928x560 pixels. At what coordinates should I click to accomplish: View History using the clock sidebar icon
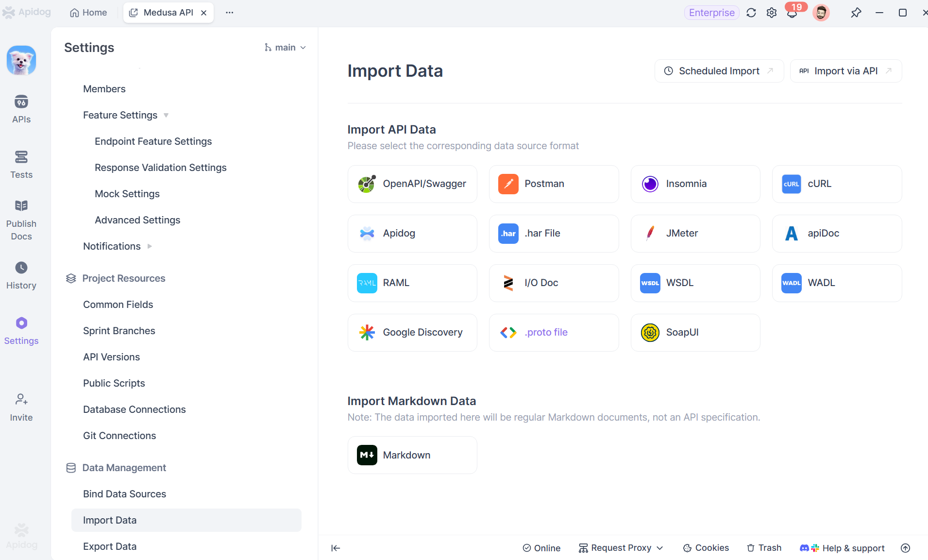(x=21, y=273)
